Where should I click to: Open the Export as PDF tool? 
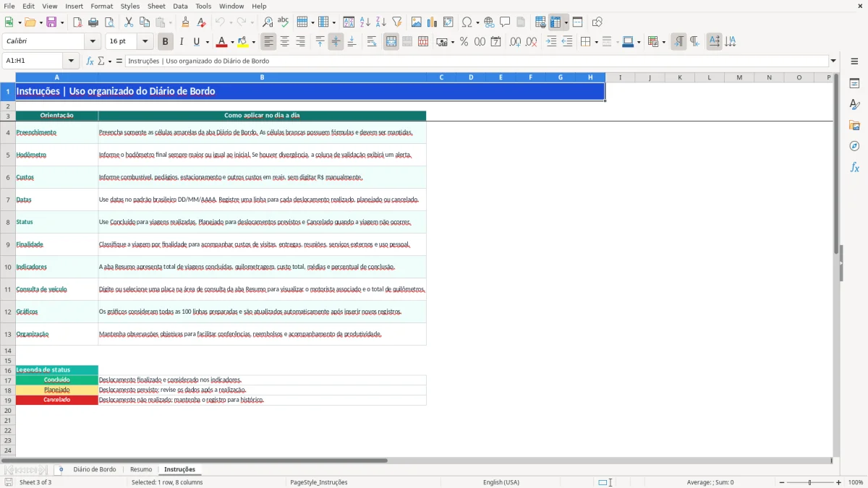77,22
